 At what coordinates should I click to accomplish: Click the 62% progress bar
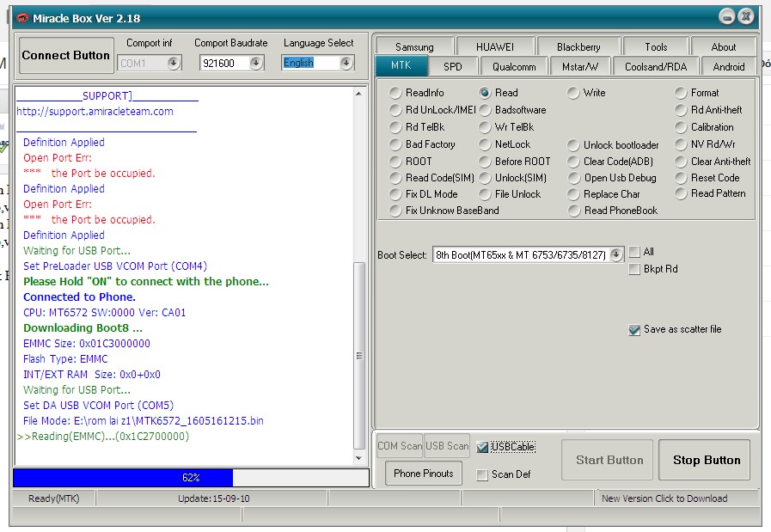(192, 478)
